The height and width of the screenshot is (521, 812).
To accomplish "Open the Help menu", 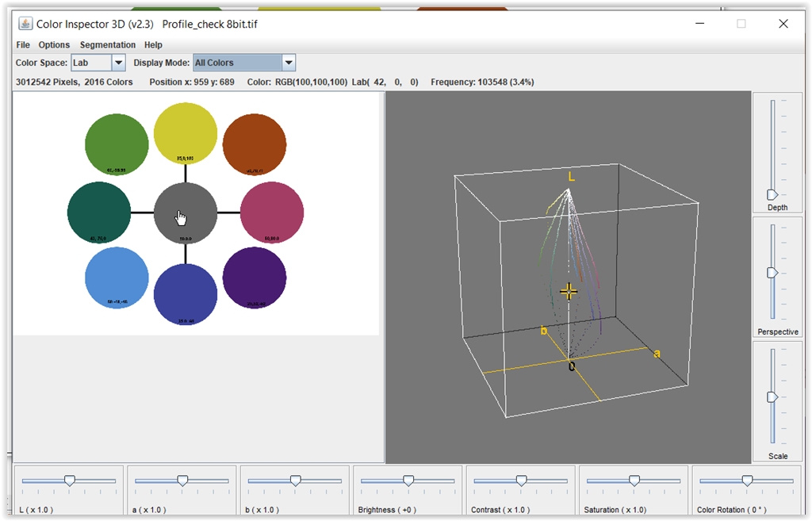I will pos(153,45).
